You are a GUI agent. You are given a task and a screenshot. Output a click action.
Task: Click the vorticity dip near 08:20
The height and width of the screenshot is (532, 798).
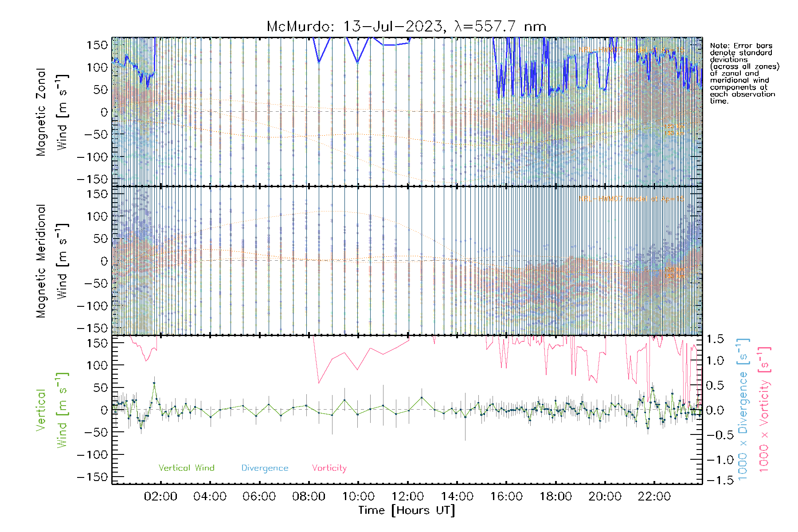tap(318, 383)
